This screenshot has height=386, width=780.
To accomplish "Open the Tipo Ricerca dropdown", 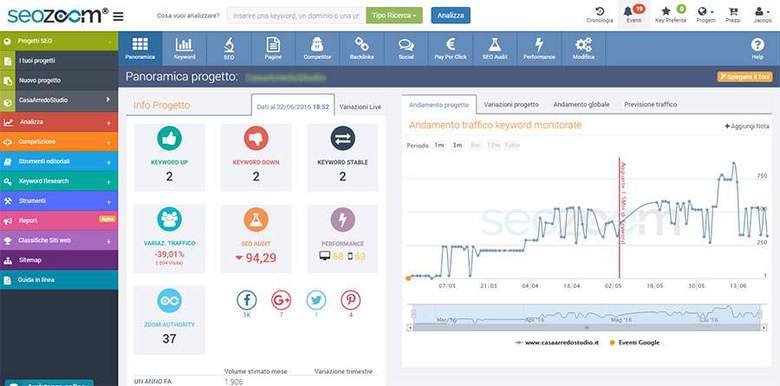I will point(394,15).
